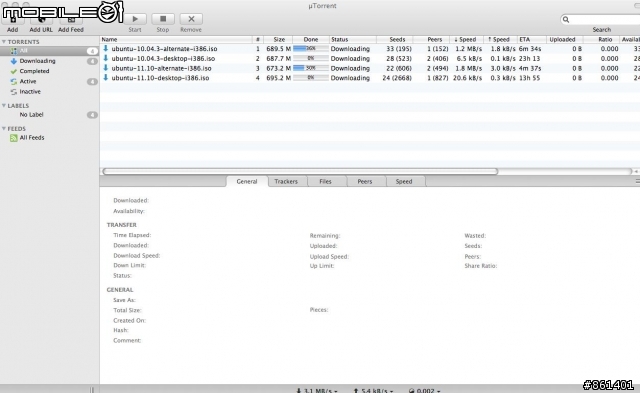Switch to the Trackers tab

[286, 182]
